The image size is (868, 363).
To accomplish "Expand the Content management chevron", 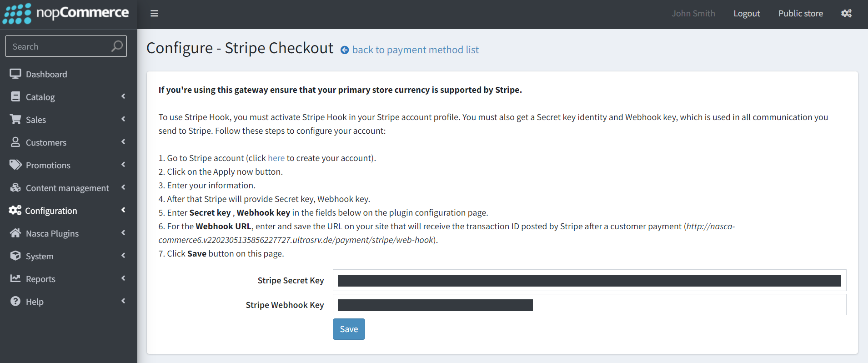I will 123,187.
